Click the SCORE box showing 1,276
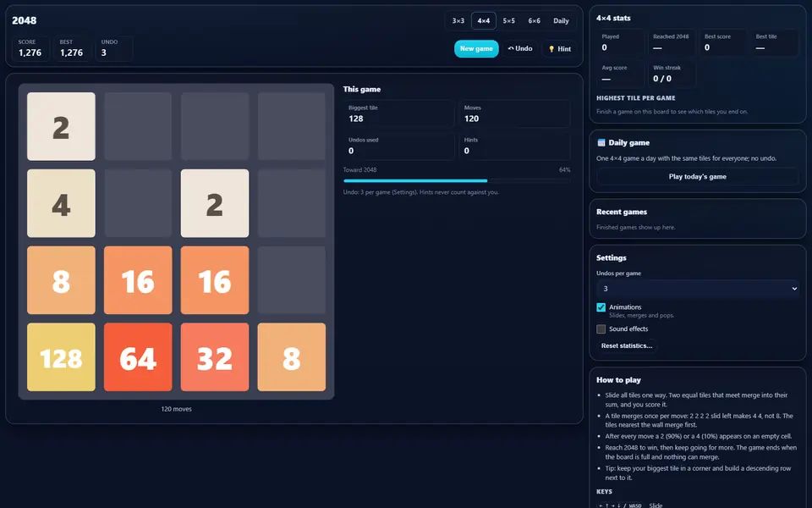 pos(30,48)
